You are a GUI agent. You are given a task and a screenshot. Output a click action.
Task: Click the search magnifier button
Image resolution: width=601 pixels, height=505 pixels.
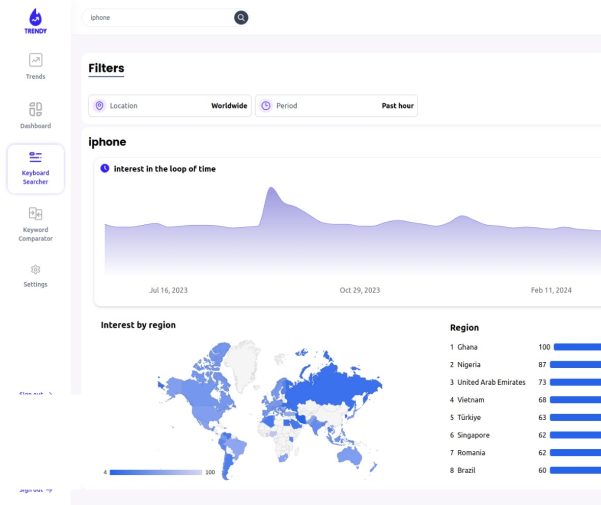click(x=241, y=18)
